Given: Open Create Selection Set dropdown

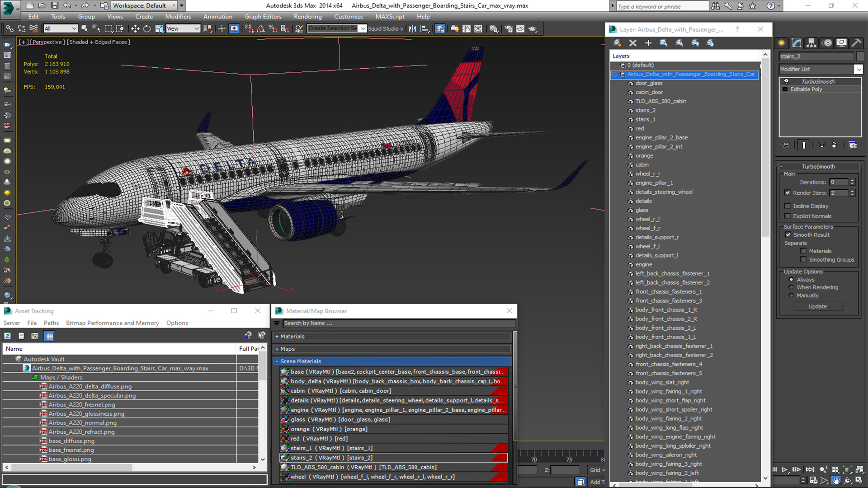Looking at the screenshot, I should (x=363, y=28).
